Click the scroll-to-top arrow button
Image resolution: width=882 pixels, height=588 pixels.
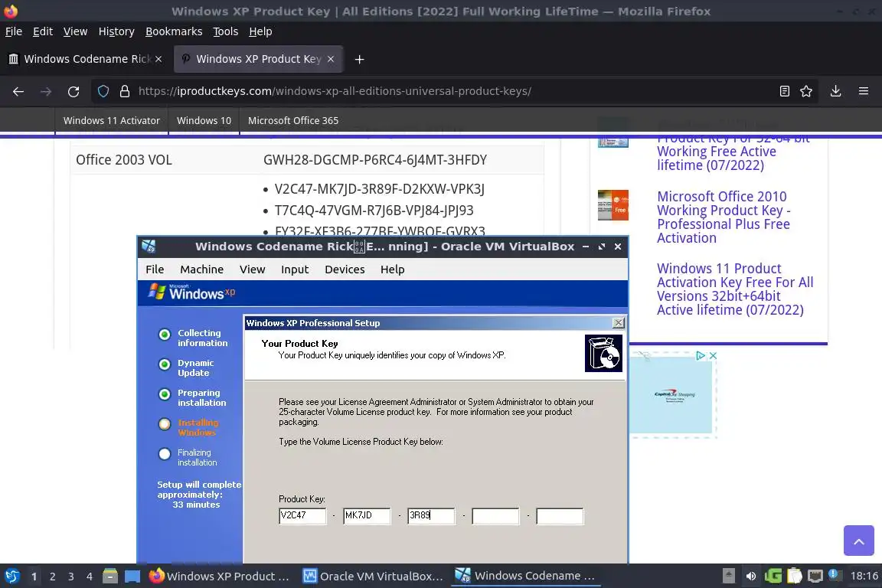point(858,541)
